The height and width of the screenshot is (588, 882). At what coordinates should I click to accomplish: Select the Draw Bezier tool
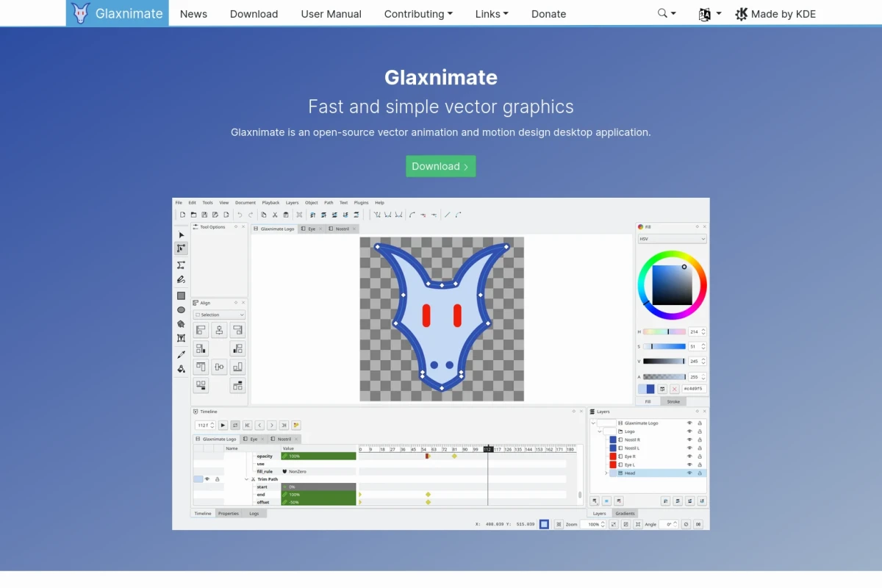coord(181,265)
